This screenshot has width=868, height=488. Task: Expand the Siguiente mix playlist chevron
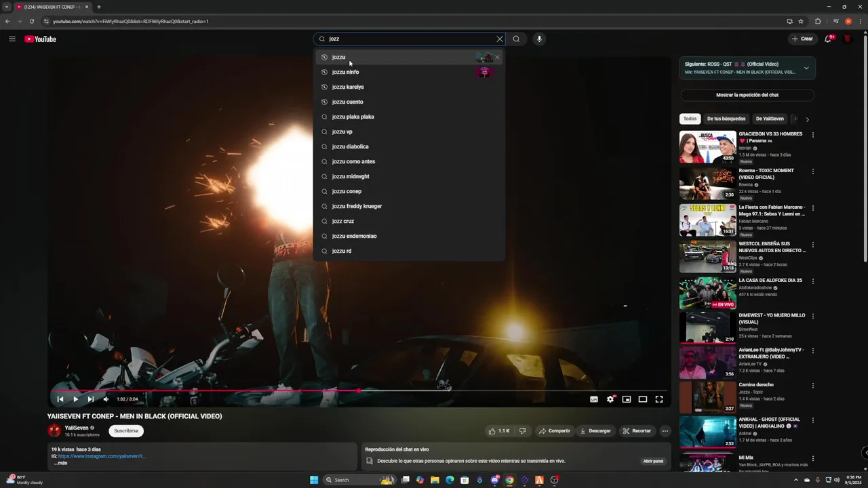coord(806,68)
